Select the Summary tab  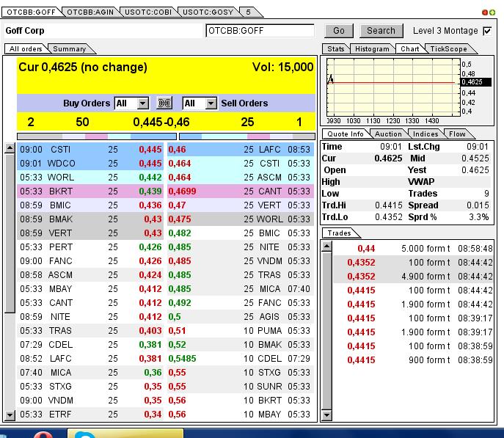pos(70,49)
